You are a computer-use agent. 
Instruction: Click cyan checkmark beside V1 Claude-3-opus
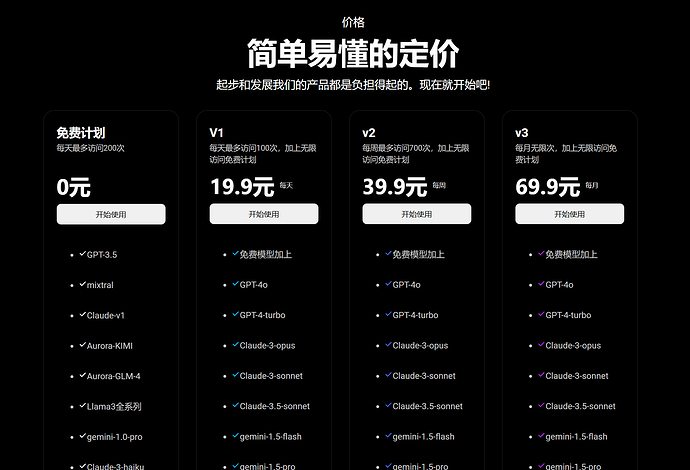235,344
